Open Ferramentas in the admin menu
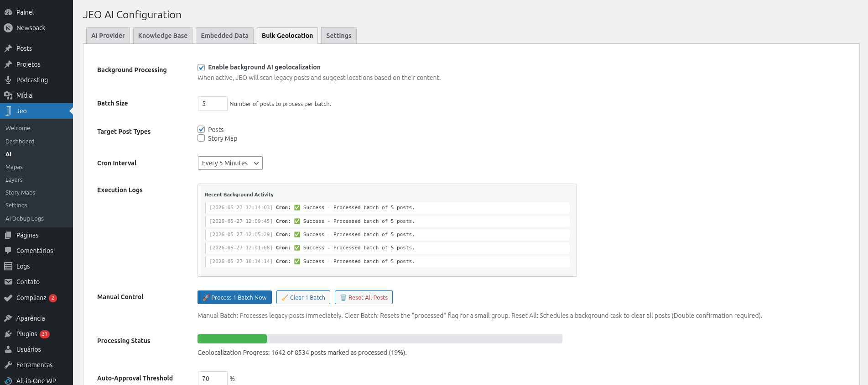The width and height of the screenshot is (868, 385). coord(35,365)
